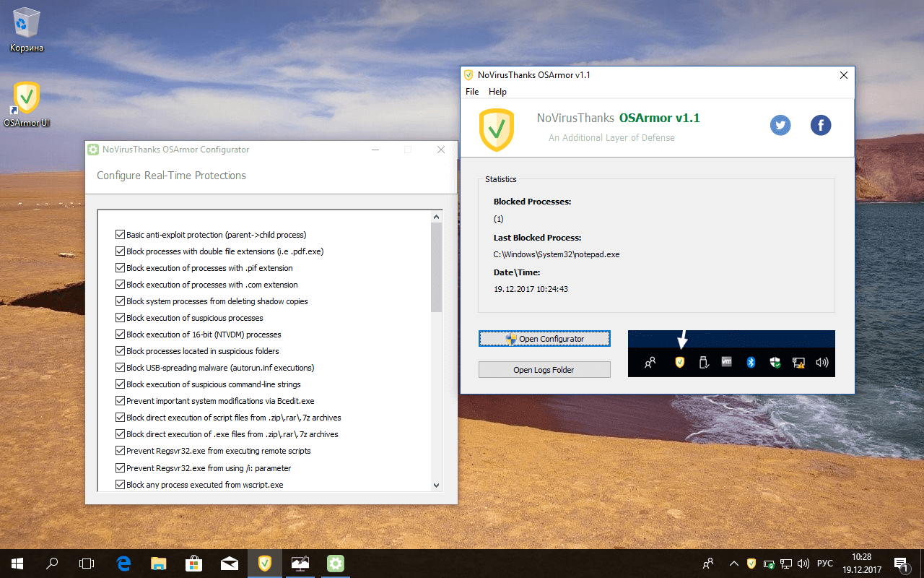Image resolution: width=924 pixels, height=578 pixels.
Task: Toggle Block direct execution of script files from archives
Action: pyautogui.click(x=121, y=418)
